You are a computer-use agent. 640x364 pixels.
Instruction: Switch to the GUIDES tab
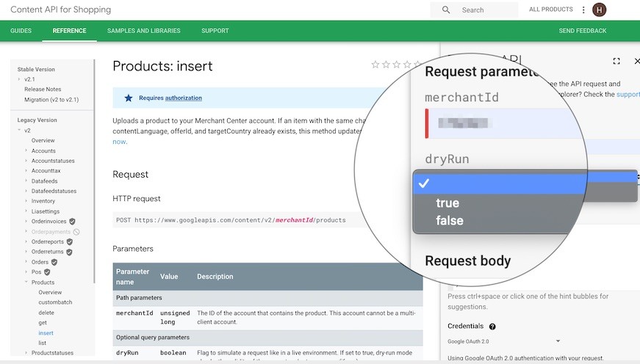click(x=21, y=31)
